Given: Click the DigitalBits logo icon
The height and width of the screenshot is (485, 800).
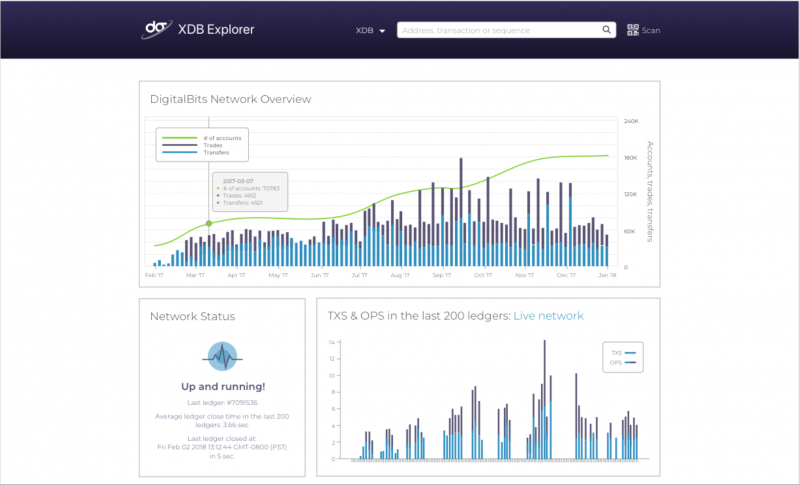Looking at the screenshot, I should click(x=156, y=30).
